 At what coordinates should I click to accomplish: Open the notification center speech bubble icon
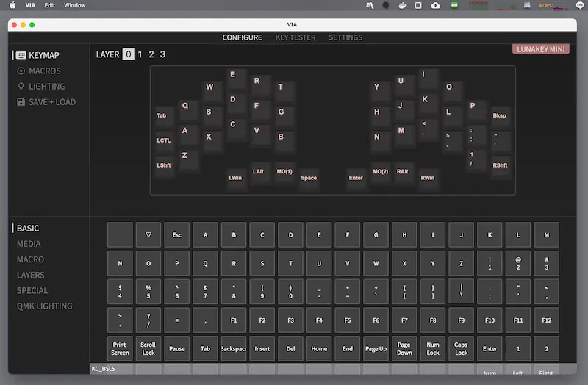[580, 5]
